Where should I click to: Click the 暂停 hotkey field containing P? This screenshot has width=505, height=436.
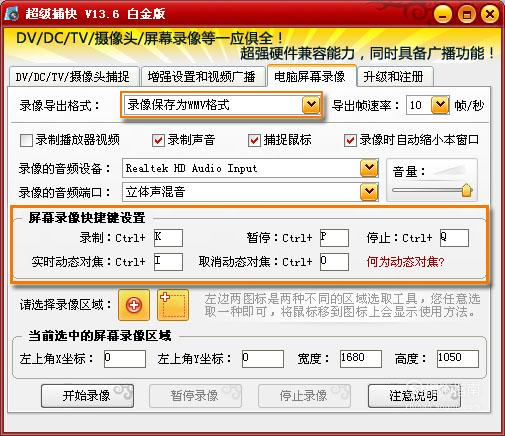(x=334, y=238)
